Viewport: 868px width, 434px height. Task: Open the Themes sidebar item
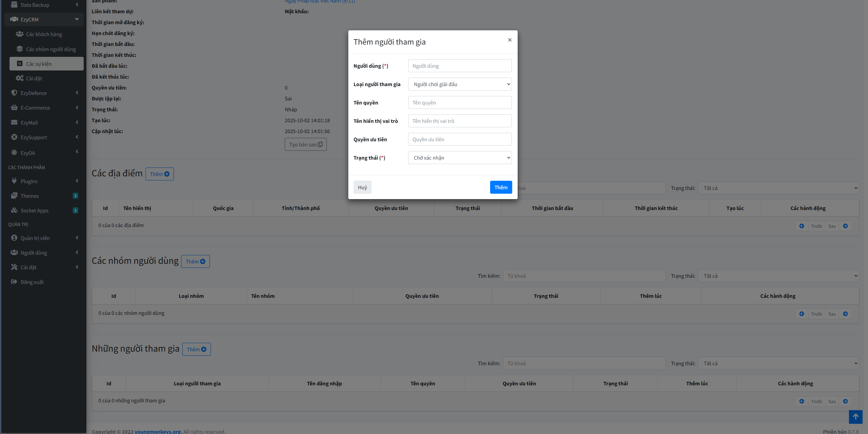30,196
